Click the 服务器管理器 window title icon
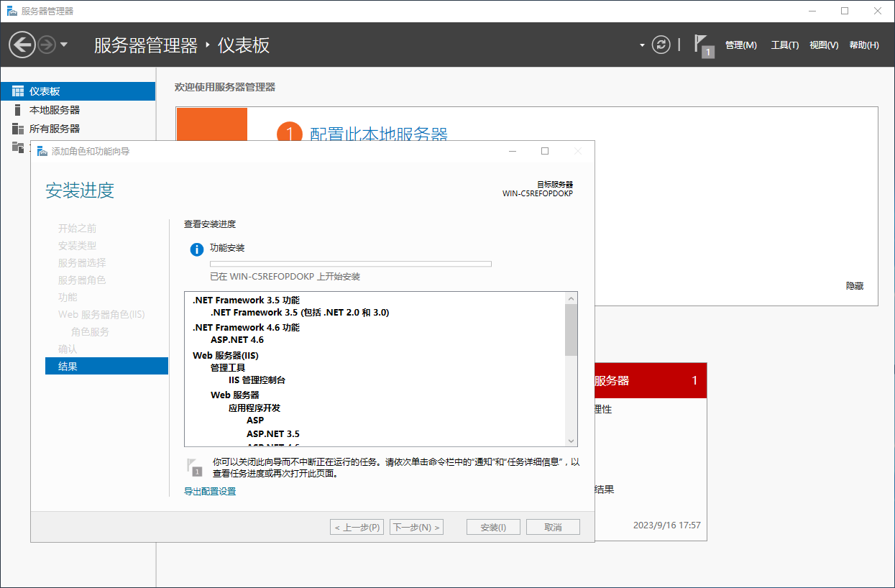 click(x=12, y=11)
